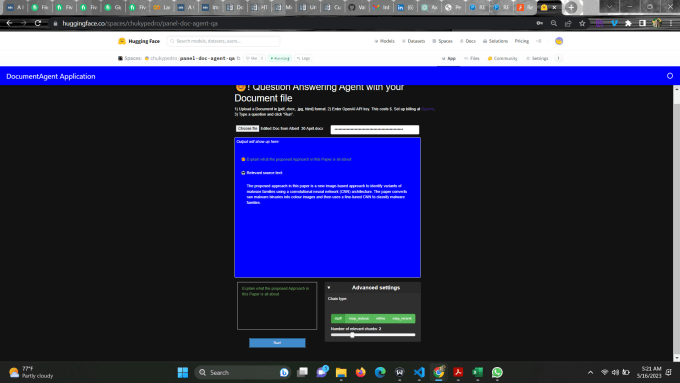Viewport: 680px width, 383px height.
Task: Click the Windows taskbar Search box
Action: tap(242, 372)
